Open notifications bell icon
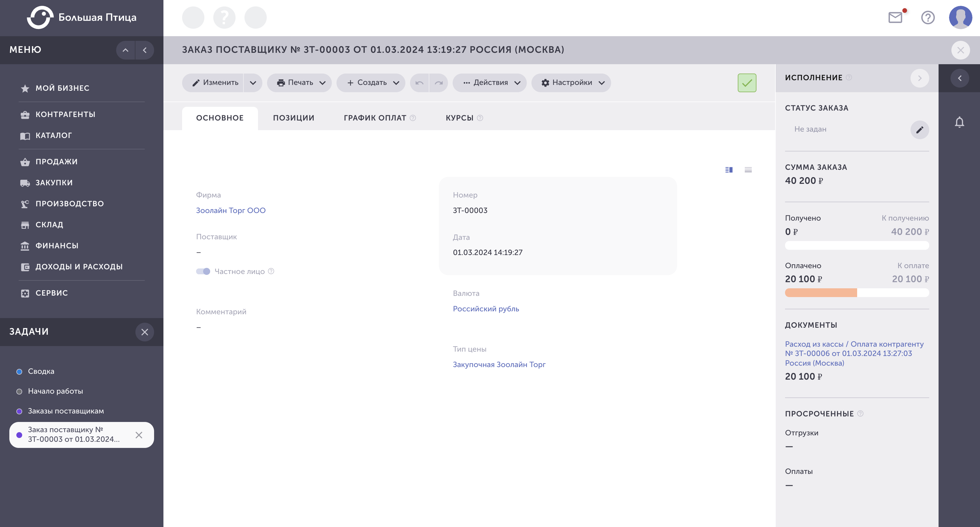This screenshot has width=980, height=527. pos(960,122)
